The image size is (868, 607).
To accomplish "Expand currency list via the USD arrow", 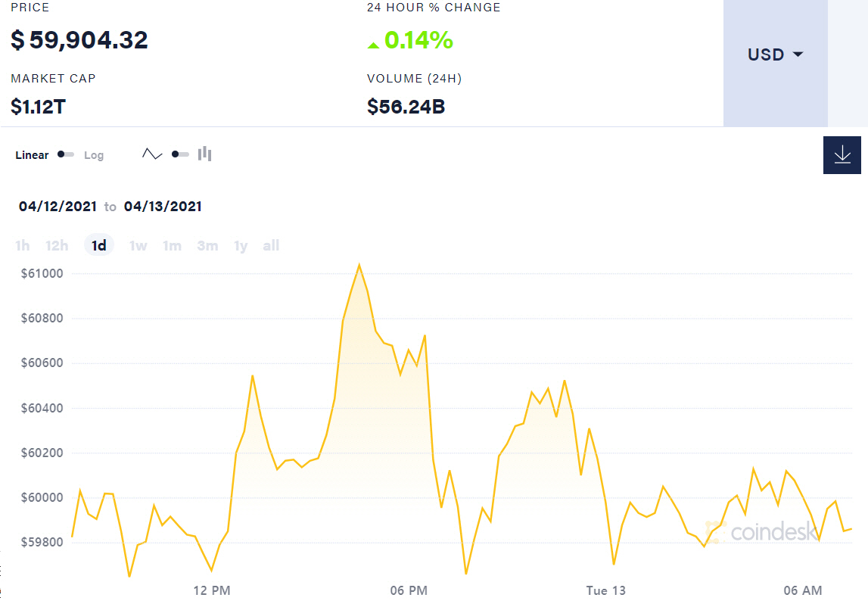I will 798,54.
